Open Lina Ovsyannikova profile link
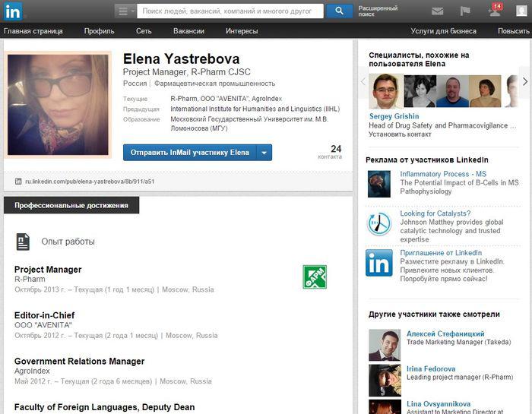This screenshot has height=414, width=532. (439, 404)
